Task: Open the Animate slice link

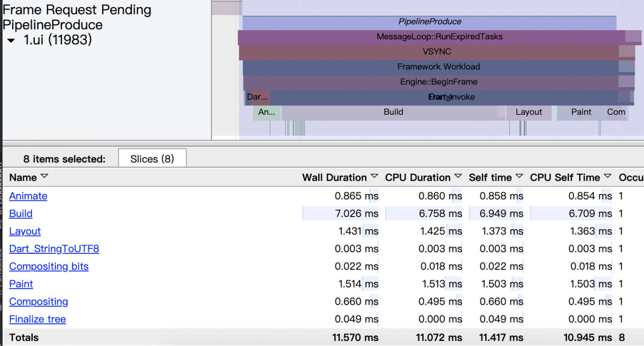Action: [28, 196]
